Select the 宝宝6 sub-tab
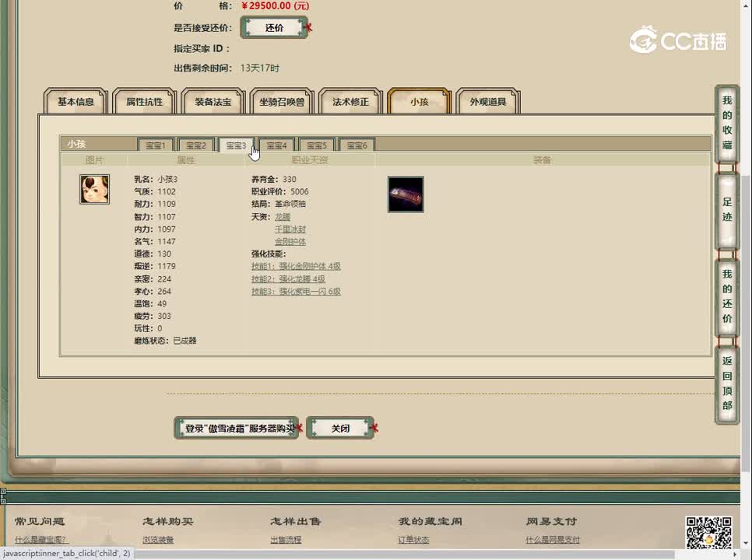This screenshot has height=560, width=752. click(357, 145)
